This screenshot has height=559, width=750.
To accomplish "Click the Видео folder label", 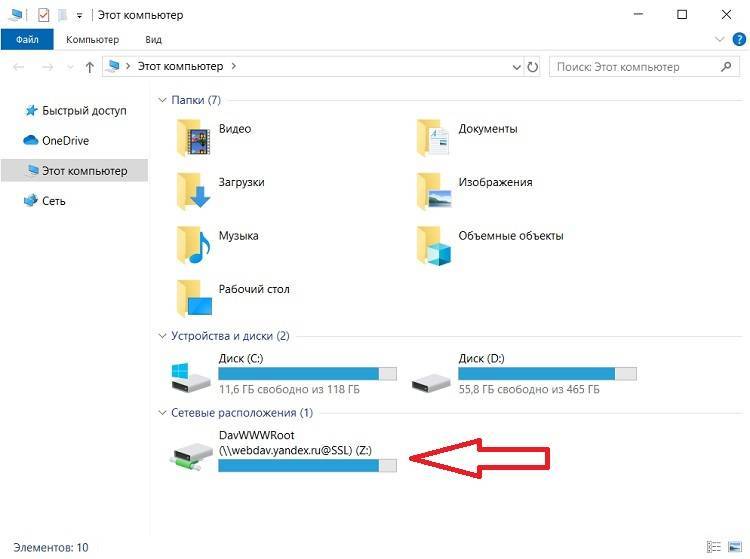I will click(235, 129).
